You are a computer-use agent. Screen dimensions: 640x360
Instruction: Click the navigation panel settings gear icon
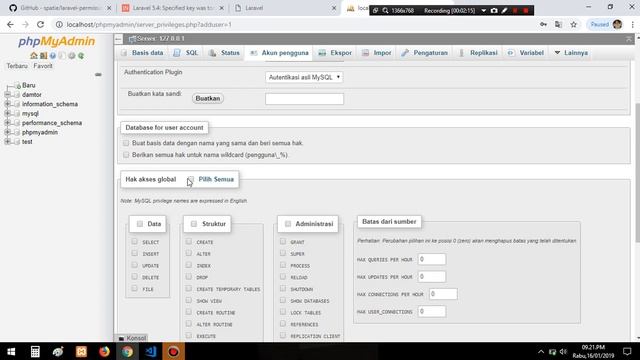coord(72,56)
